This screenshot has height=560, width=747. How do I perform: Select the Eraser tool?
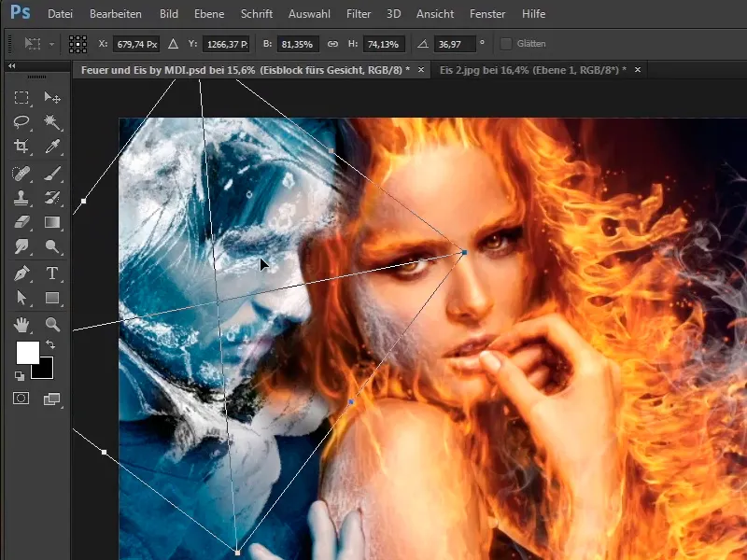tap(21, 222)
